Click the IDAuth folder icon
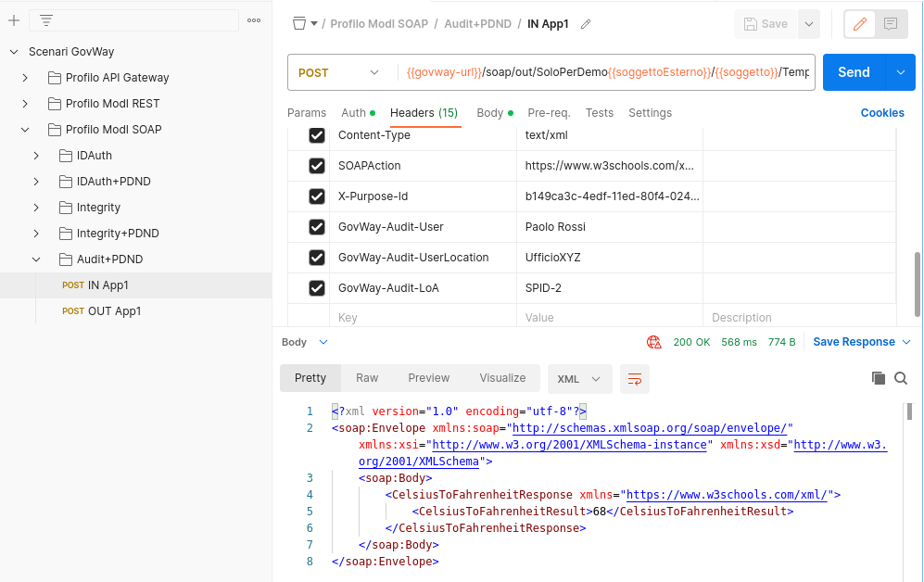This screenshot has width=924, height=582. 66,156
